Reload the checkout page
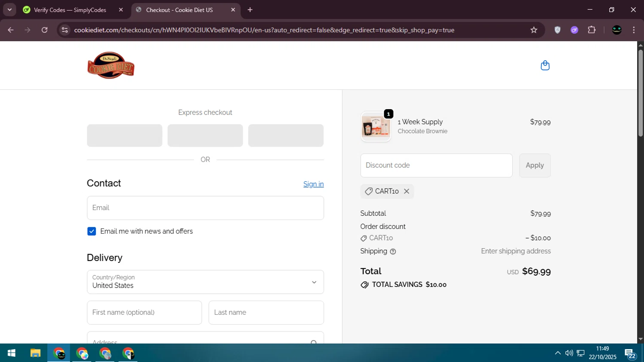Image resolution: width=644 pixels, height=362 pixels. 45,30
